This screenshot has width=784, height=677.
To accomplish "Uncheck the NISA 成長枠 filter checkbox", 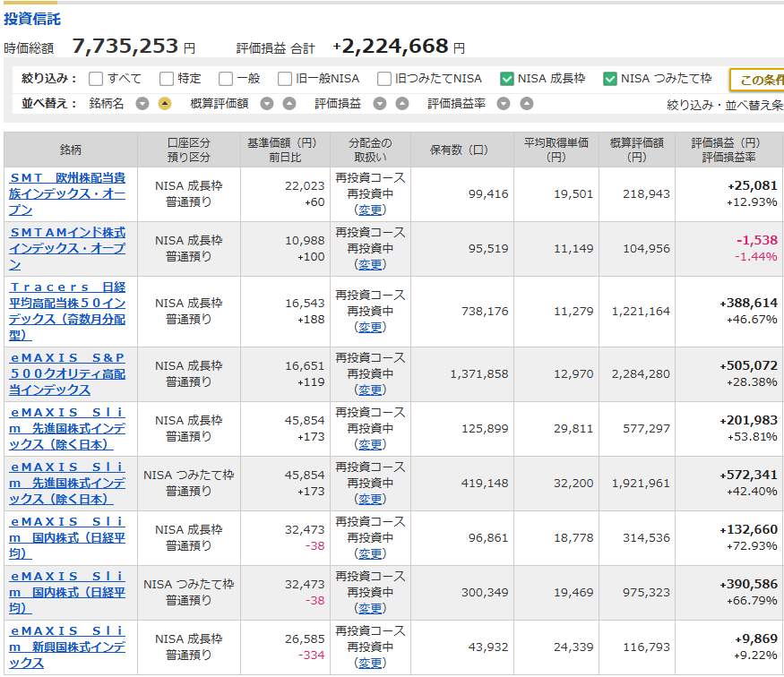I will pos(506,79).
